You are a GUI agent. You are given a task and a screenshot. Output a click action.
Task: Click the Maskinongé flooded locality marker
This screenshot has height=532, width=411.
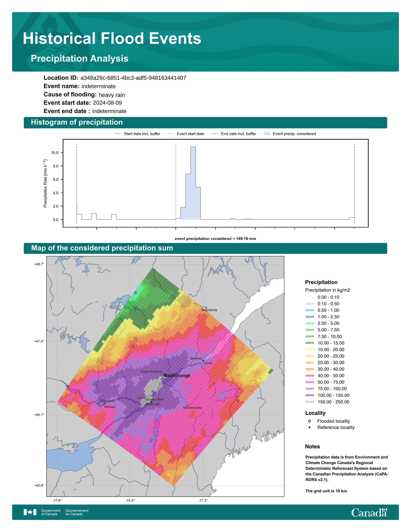(x=163, y=379)
